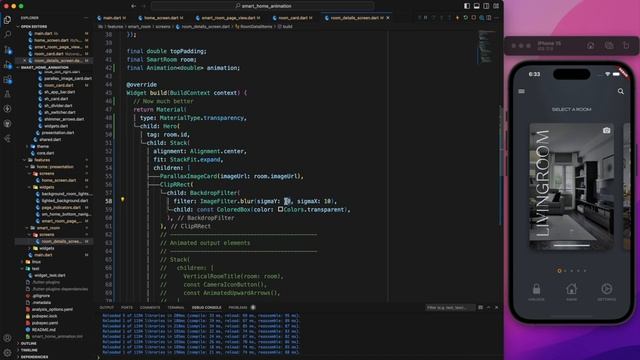
Task: Tap the search icon in the phone app
Action: tap(621, 91)
